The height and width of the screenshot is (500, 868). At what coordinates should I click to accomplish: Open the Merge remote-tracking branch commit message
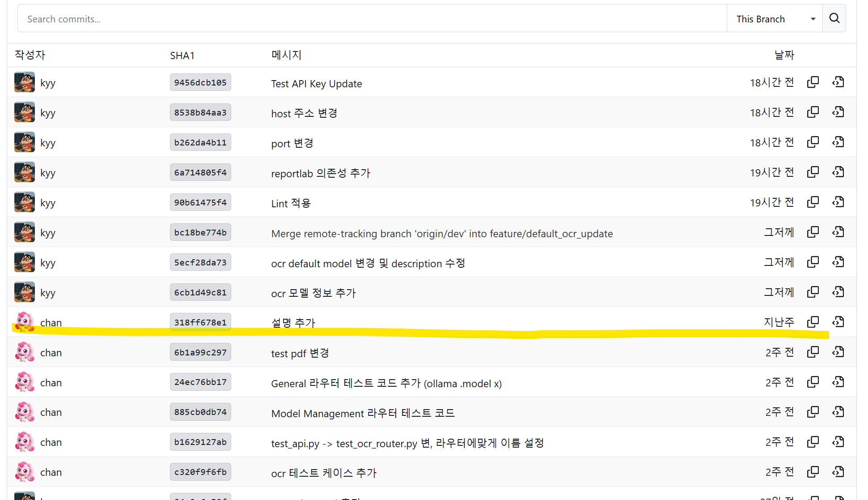(441, 234)
